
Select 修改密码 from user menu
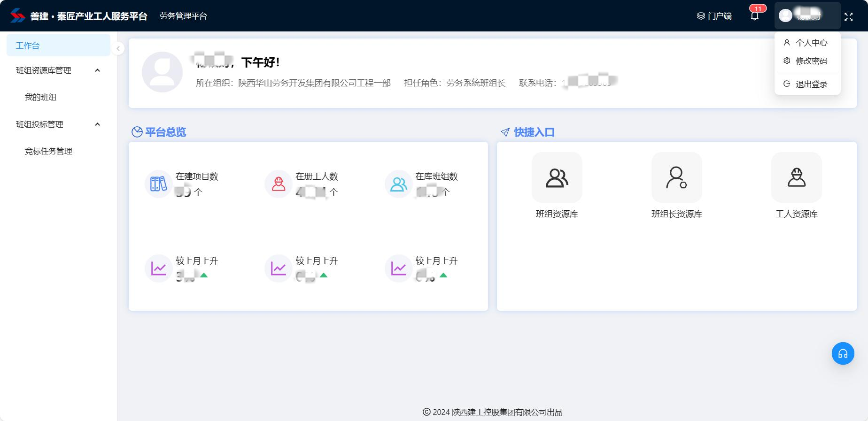coord(811,61)
